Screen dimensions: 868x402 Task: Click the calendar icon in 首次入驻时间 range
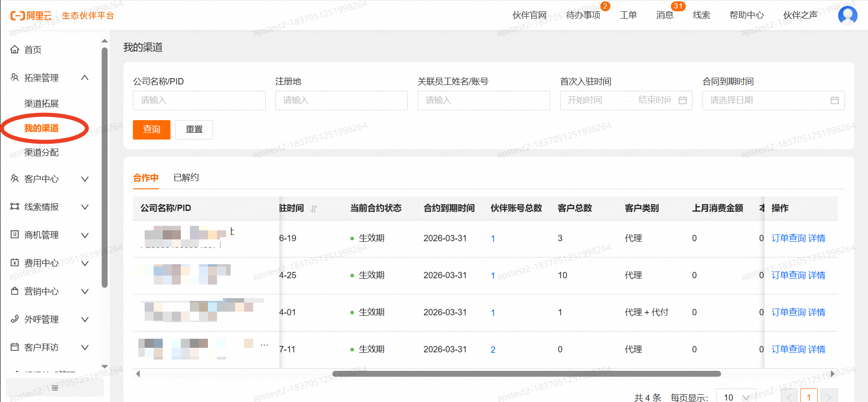[x=683, y=100]
